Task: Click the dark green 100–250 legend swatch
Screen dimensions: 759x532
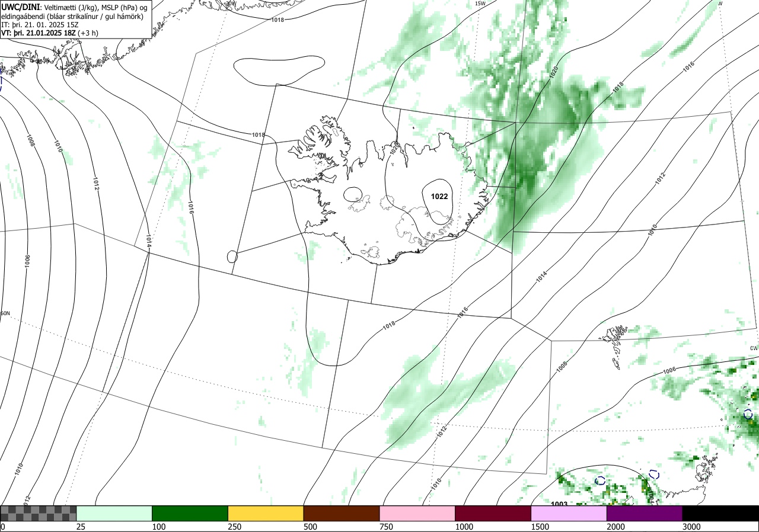Action: coord(190,513)
